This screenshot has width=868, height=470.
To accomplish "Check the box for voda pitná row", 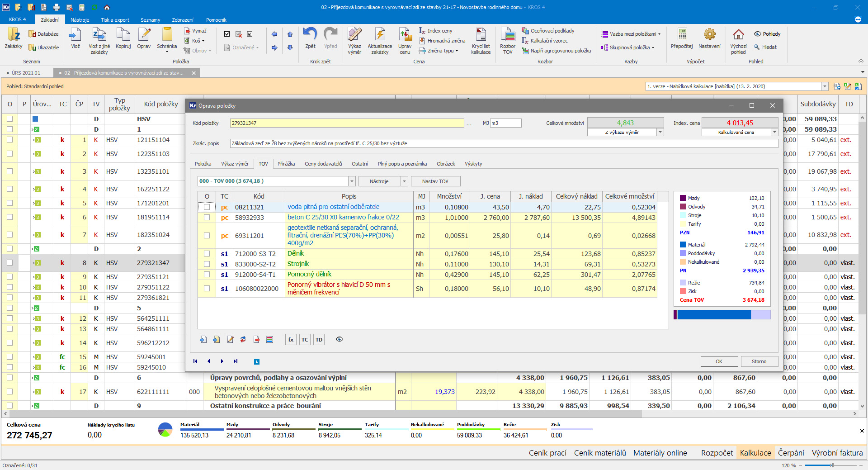I will (207, 207).
